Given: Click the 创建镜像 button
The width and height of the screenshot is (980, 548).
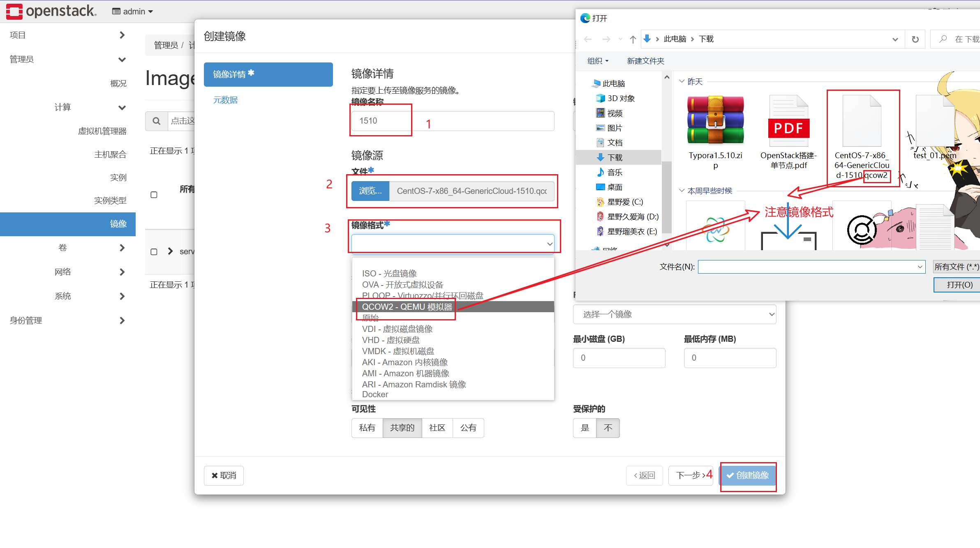Looking at the screenshot, I should pyautogui.click(x=748, y=475).
